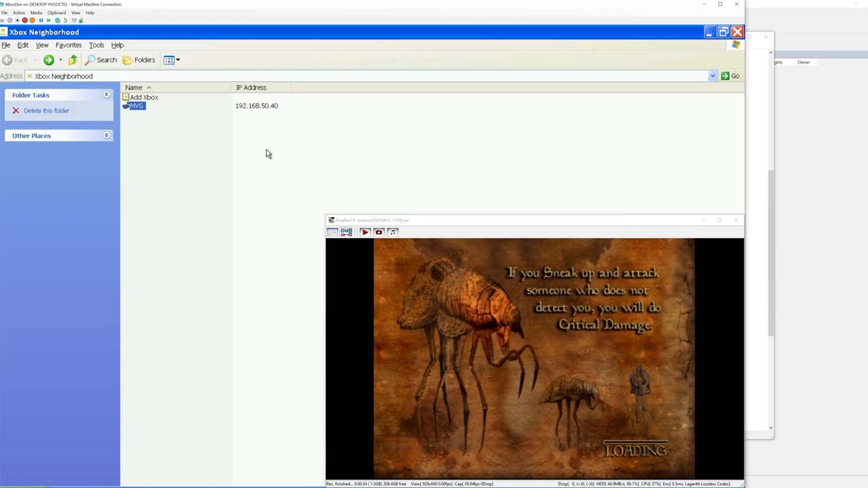868x488 pixels.
Task: Click the Search button in Explorer toolbar
Action: click(101, 60)
